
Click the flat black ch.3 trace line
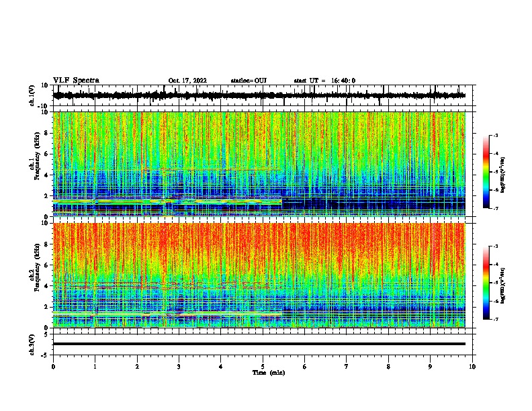[259, 344]
